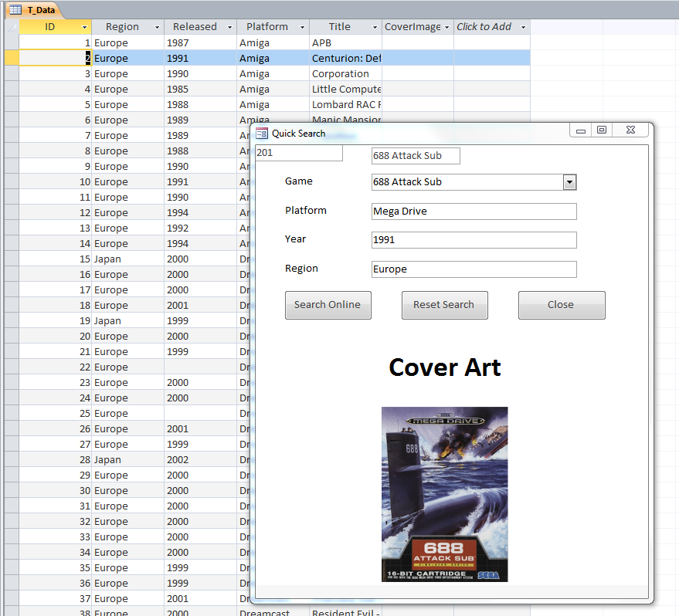
Task: Click the title cell Little Compute
Action: (345, 89)
